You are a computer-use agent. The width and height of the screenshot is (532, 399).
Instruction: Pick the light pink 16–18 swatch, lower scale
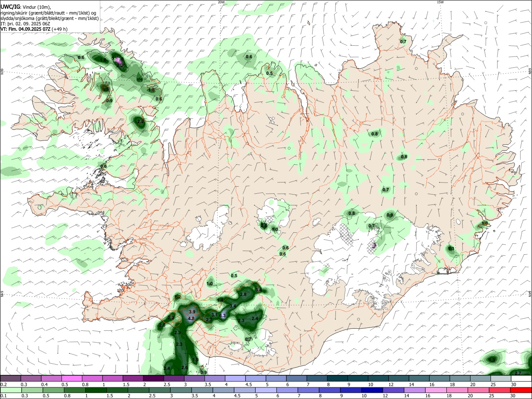436,390
